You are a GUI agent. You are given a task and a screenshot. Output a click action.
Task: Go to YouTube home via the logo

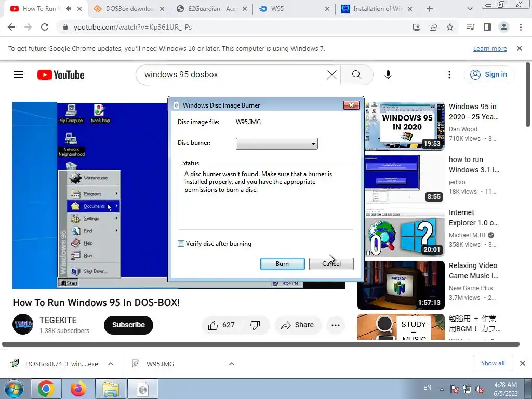61,75
